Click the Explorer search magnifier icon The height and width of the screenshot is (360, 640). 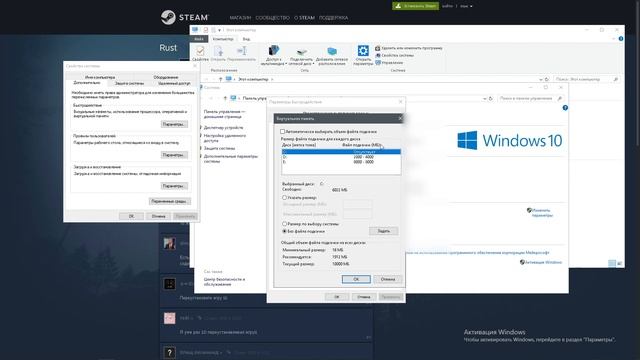pos(616,79)
